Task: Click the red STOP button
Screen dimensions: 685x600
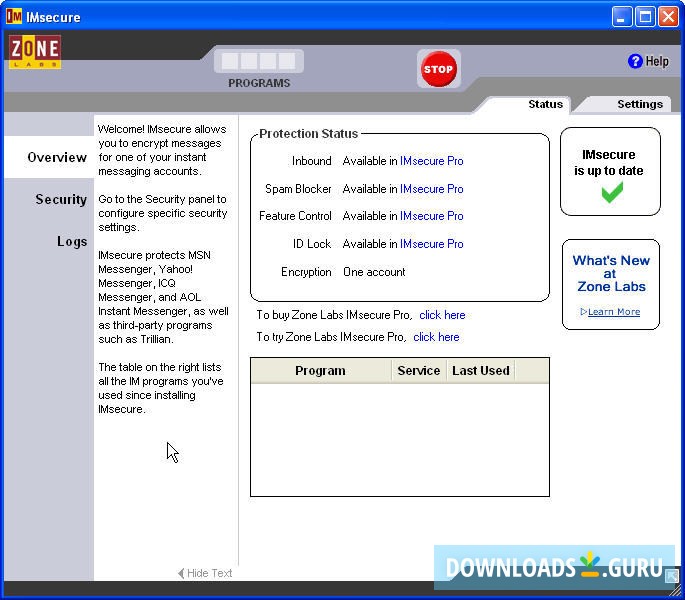Action: 438,69
